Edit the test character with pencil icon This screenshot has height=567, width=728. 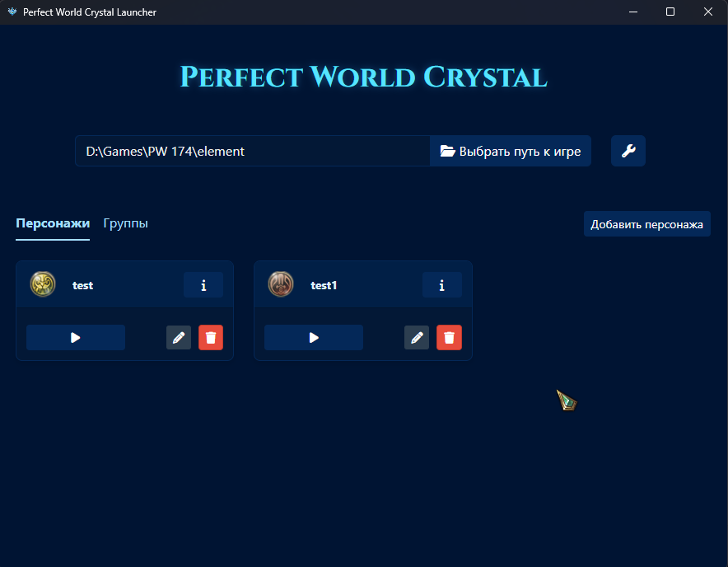(179, 337)
